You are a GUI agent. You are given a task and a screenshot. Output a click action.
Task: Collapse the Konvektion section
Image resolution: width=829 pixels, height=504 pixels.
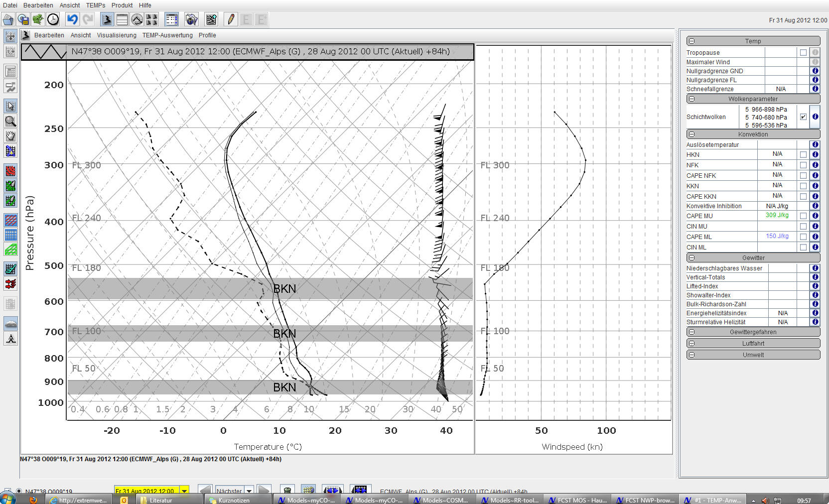692,134
